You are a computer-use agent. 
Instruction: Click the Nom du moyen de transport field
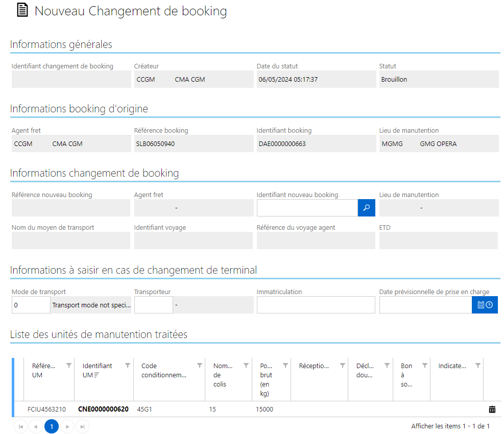70,240
